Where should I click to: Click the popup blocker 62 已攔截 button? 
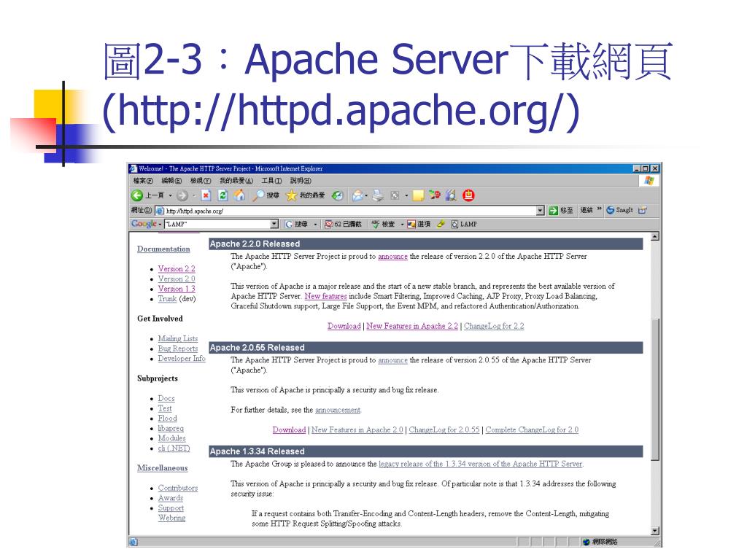pyautogui.click(x=343, y=224)
